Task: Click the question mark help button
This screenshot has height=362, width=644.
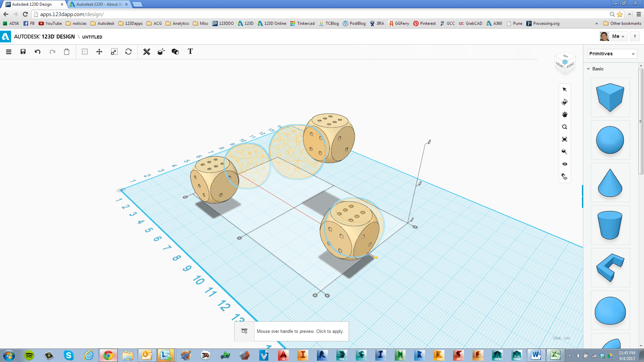Action: (635, 37)
